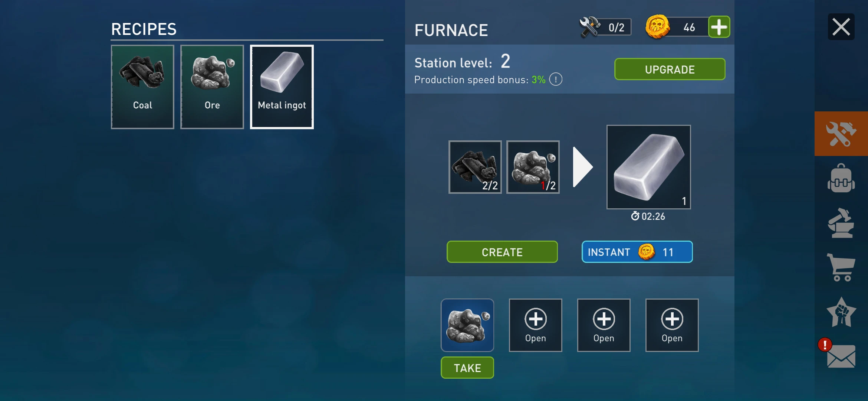This screenshot has height=401, width=868.
Task: Take the finished ore from queue
Action: click(x=467, y=368)
